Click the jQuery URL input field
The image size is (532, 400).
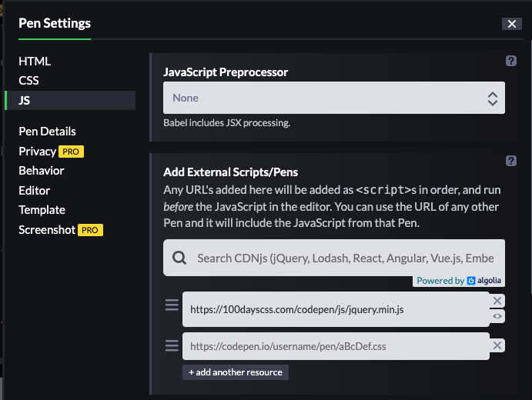pos(335,309)
